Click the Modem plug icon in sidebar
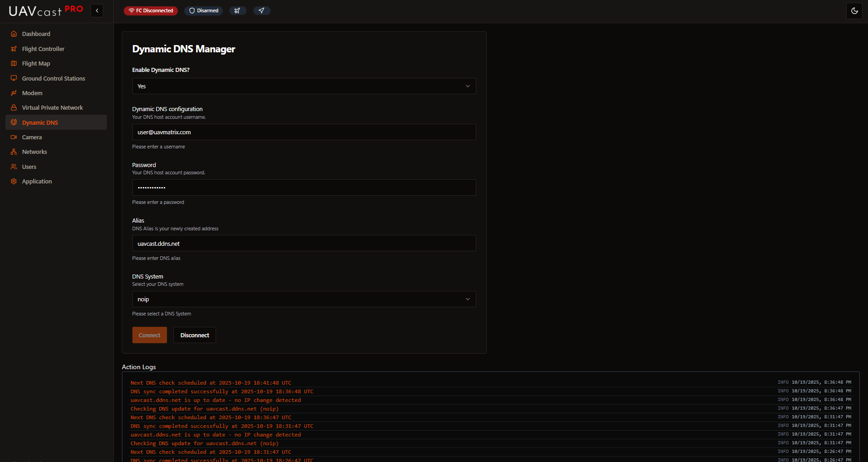The image size is (868, 462). [14, 93]
